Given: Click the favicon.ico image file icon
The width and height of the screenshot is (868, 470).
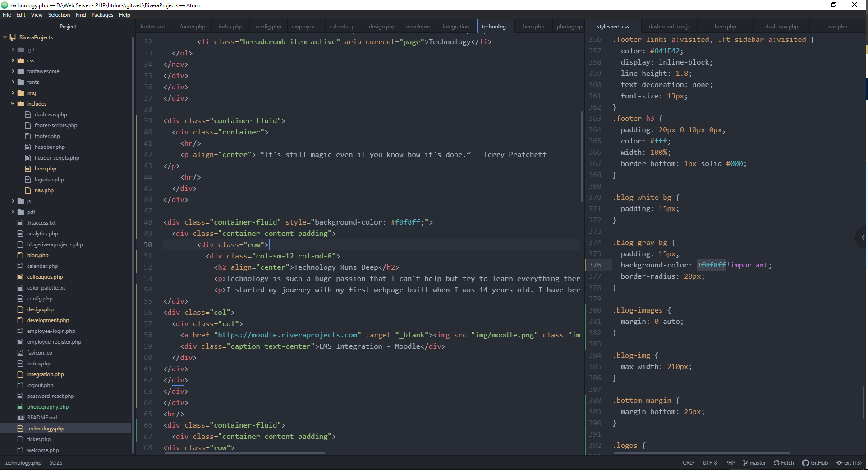Looking at the screenshot, I should 20,353.
